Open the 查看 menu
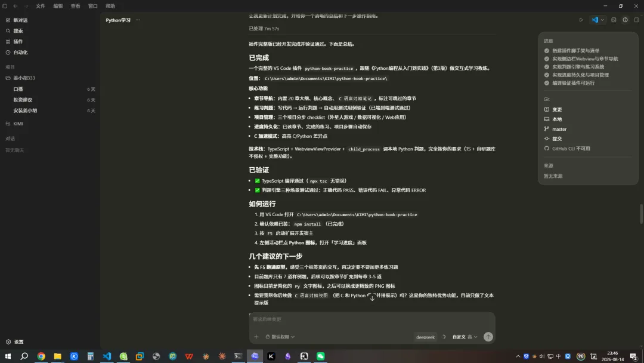Screen dimensions: 644x363 76,6
